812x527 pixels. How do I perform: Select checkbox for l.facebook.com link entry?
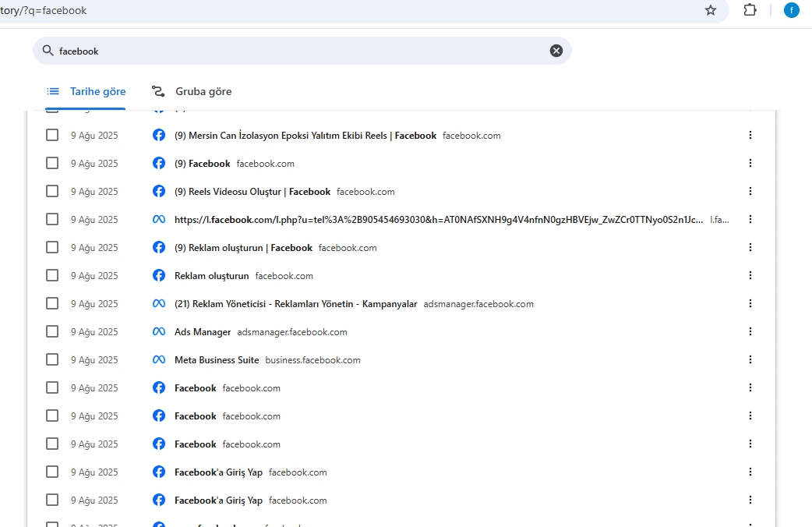coord(52,219)
